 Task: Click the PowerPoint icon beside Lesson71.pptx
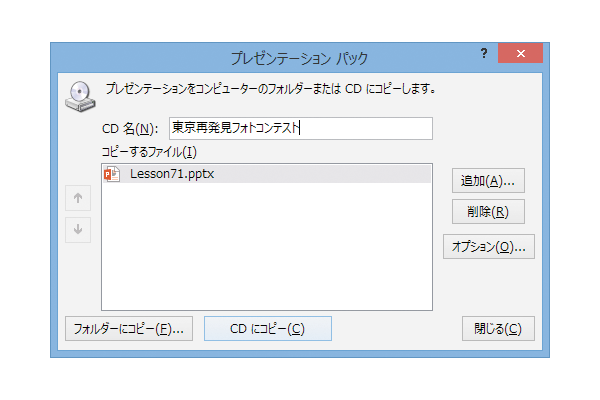[x=112, y=174]
